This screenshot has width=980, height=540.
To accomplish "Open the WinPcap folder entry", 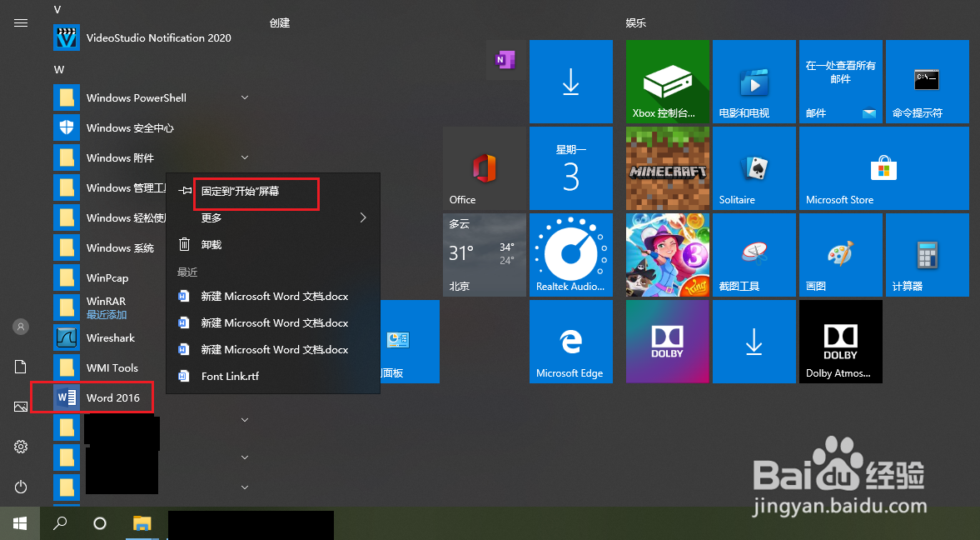I will coord(92,277).
